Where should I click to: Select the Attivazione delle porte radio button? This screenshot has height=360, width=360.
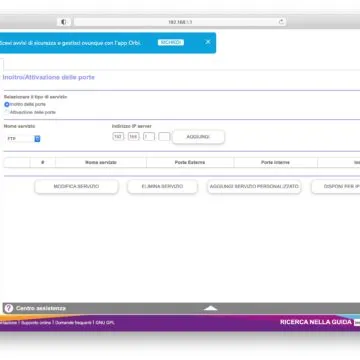(7, 112)
